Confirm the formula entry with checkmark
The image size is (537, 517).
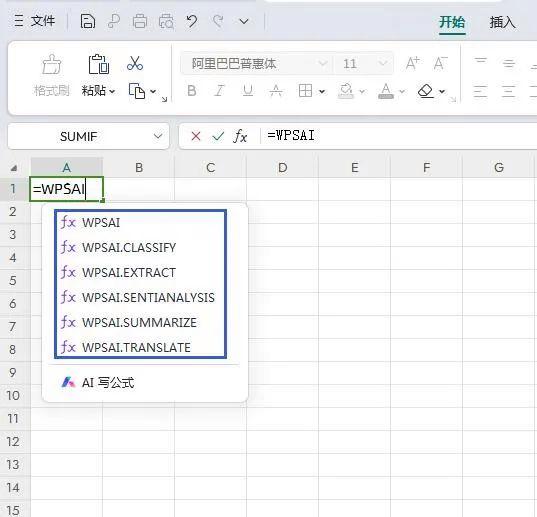218,136
